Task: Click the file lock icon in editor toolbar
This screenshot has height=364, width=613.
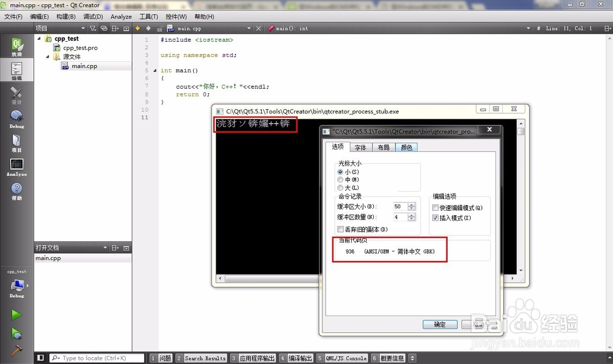Action: (159, 28)
